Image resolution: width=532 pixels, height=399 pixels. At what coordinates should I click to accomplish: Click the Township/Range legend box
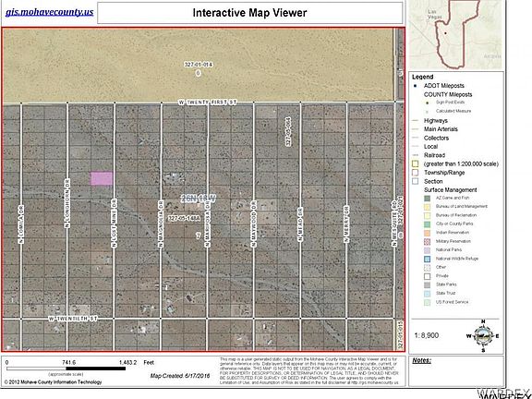pyautogui.click(x=416, y=173)
